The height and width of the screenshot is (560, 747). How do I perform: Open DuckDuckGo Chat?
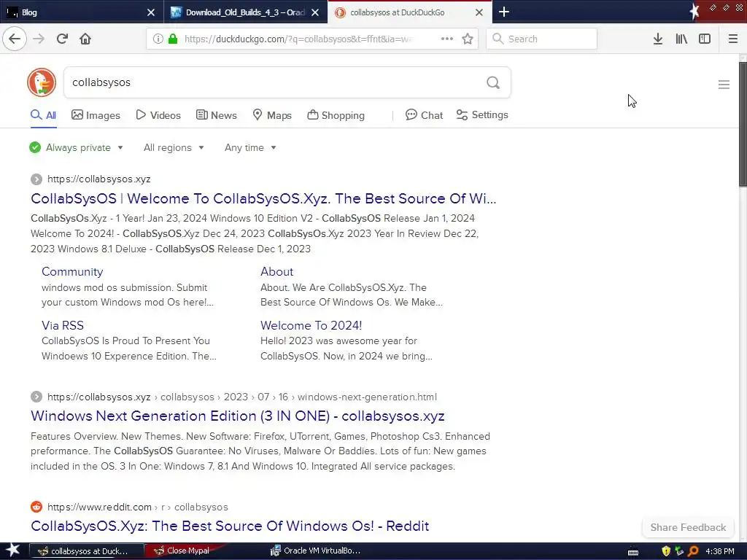click(x=424, y=115)
